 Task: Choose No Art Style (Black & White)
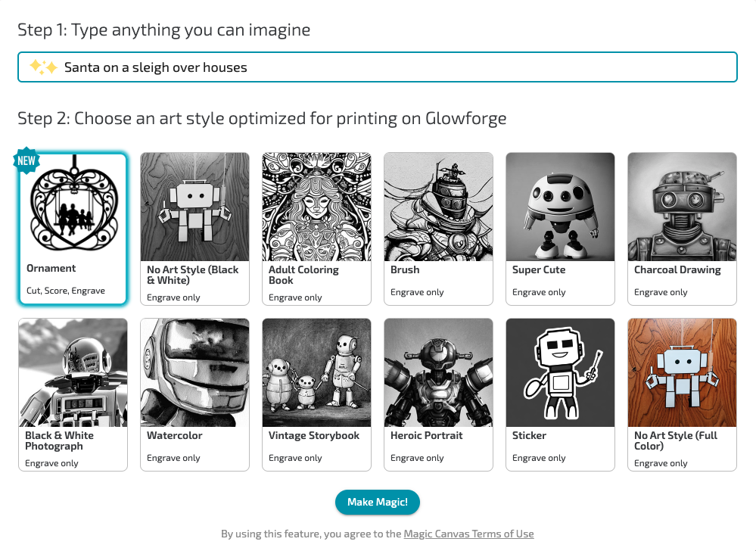(194, 207)
